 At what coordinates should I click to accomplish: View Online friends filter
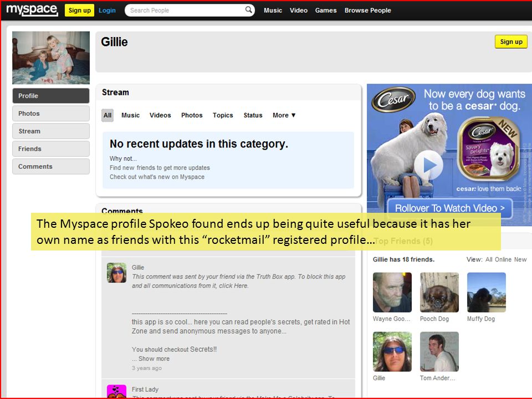tap(503, 259)
